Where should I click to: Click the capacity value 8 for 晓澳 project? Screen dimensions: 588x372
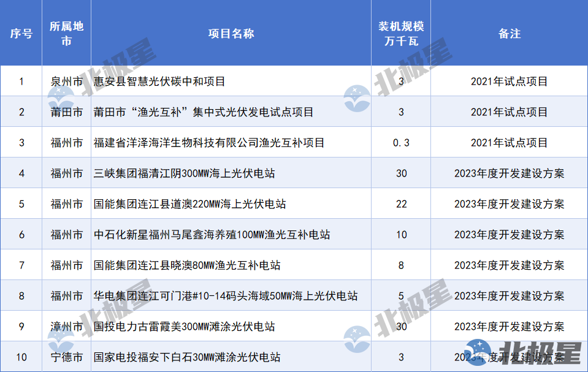point(401,265)
